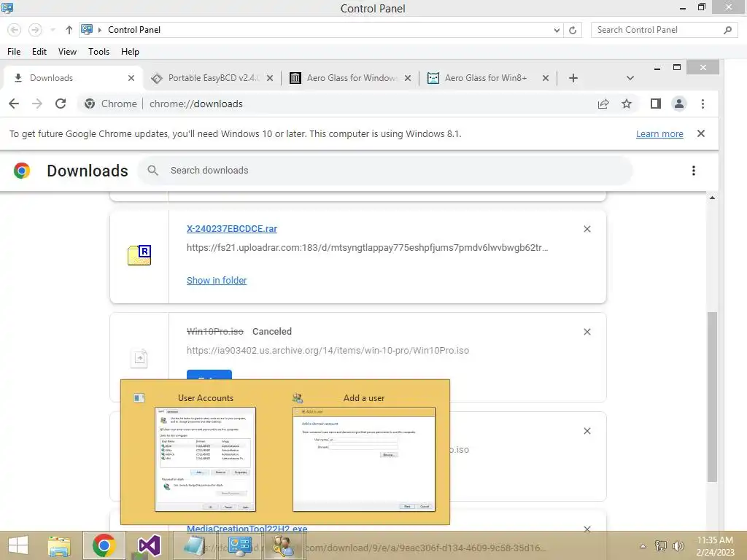This screenshot has width=747, height=560.
Task: Open the Tools menu in Control Panel
Action: pyautogui.click(x=98, y=52)
